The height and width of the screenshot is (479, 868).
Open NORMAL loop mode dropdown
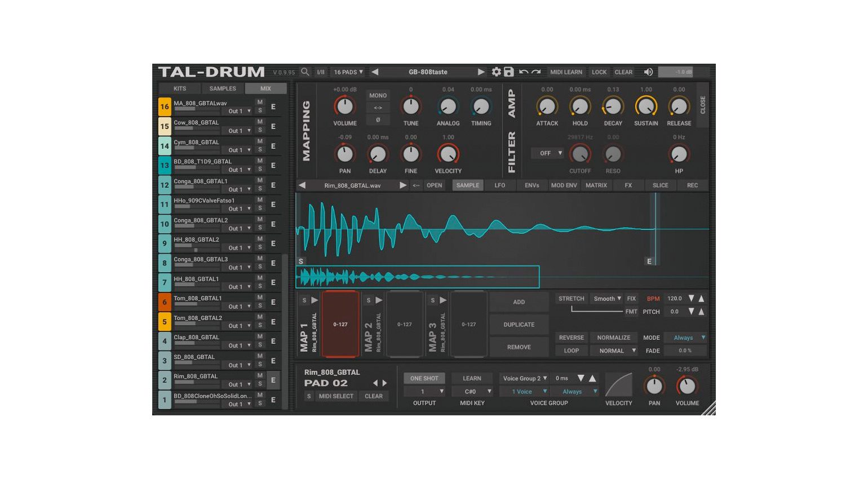click(614, 351)
